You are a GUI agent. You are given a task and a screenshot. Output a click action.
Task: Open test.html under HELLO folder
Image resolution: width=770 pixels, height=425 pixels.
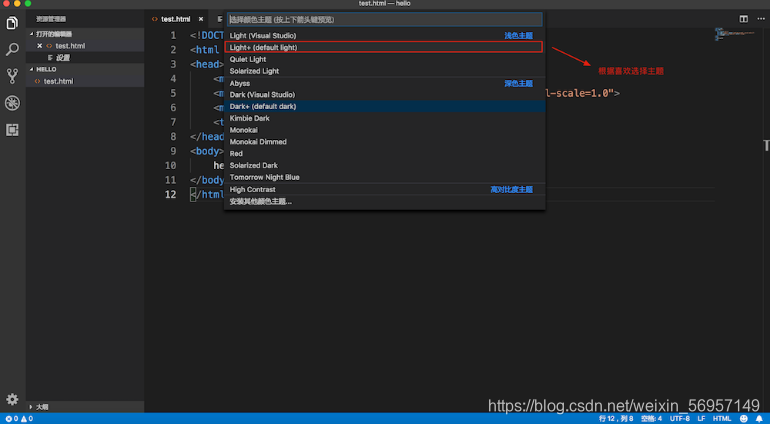click(85, 81)
